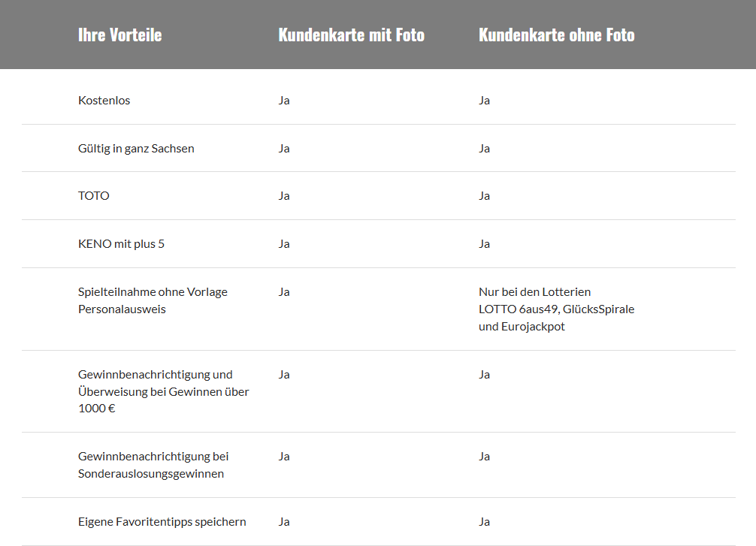Click "Spielteilnahme ohne Vorlage Personalausweis" label

tap(153, 300)
